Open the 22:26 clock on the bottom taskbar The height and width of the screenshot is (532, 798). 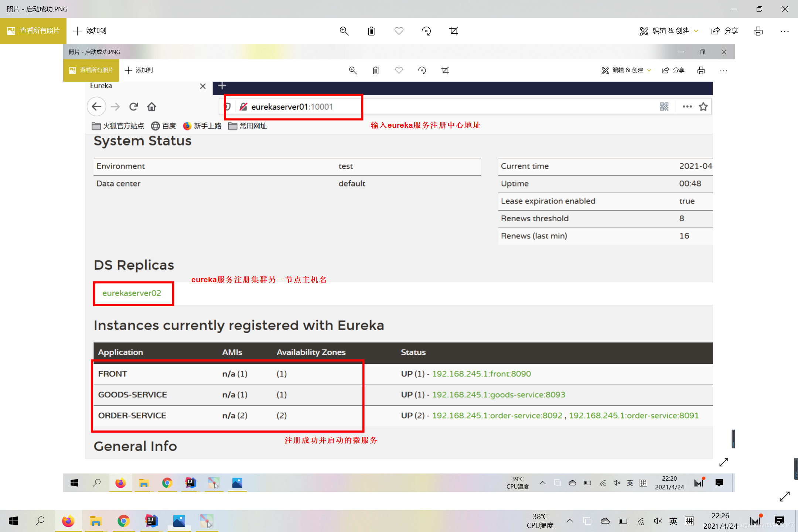(x=720, y=521)
